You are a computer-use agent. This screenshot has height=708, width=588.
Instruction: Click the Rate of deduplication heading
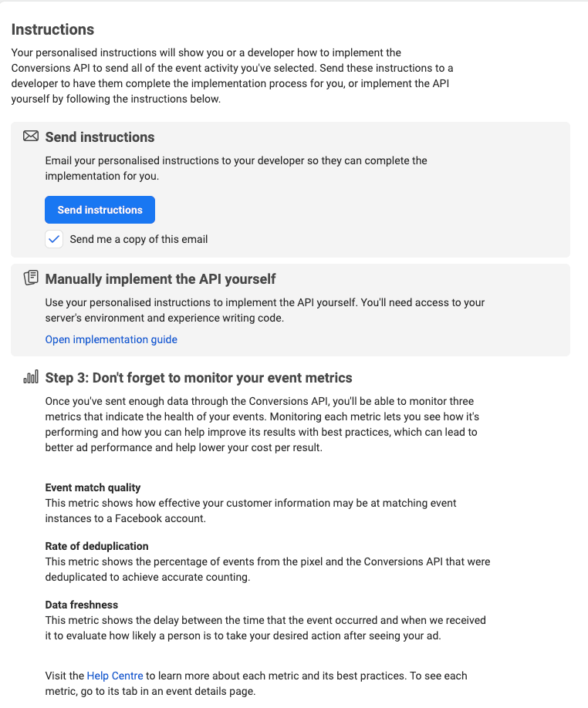tap(97, 546)
